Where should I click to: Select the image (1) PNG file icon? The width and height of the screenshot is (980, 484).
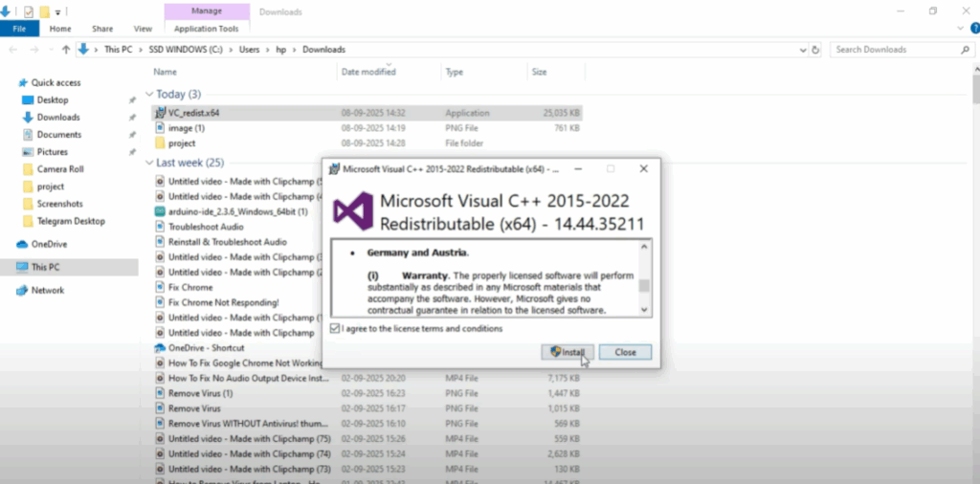coord(161,128)
